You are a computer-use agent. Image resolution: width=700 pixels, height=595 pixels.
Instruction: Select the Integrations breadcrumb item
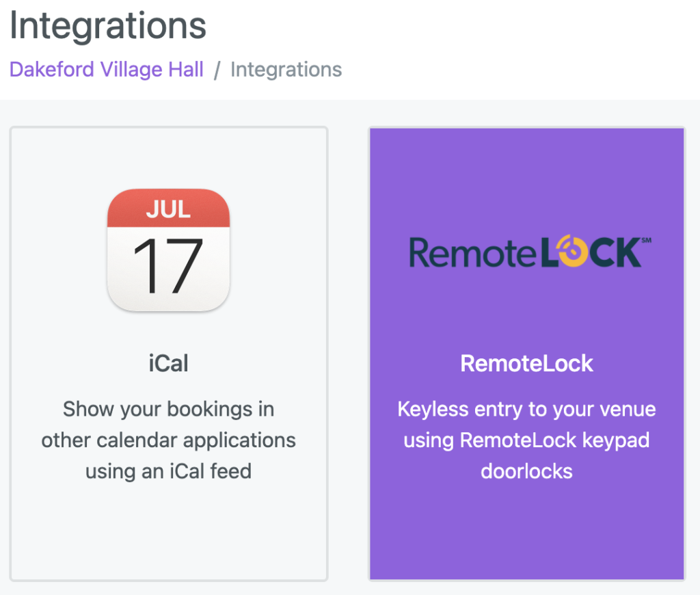(286, 70)
